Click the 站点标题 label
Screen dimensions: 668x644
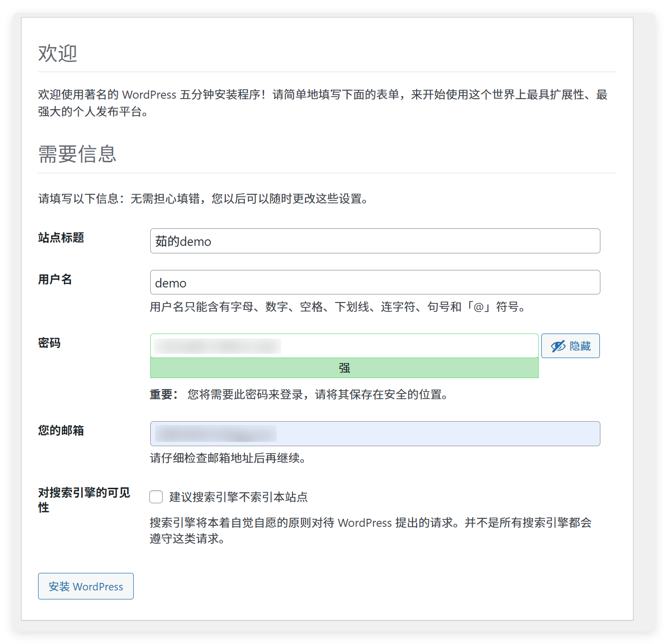pos(61,237)
